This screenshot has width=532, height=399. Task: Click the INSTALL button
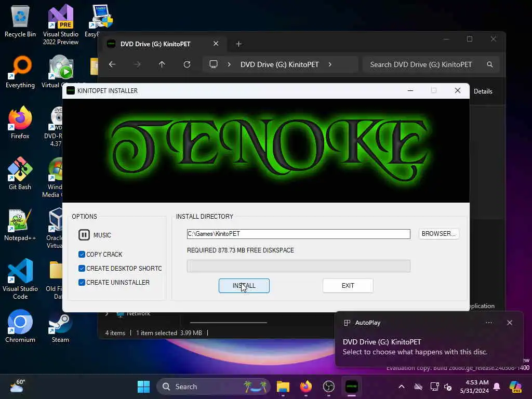[x=244, y=286]
